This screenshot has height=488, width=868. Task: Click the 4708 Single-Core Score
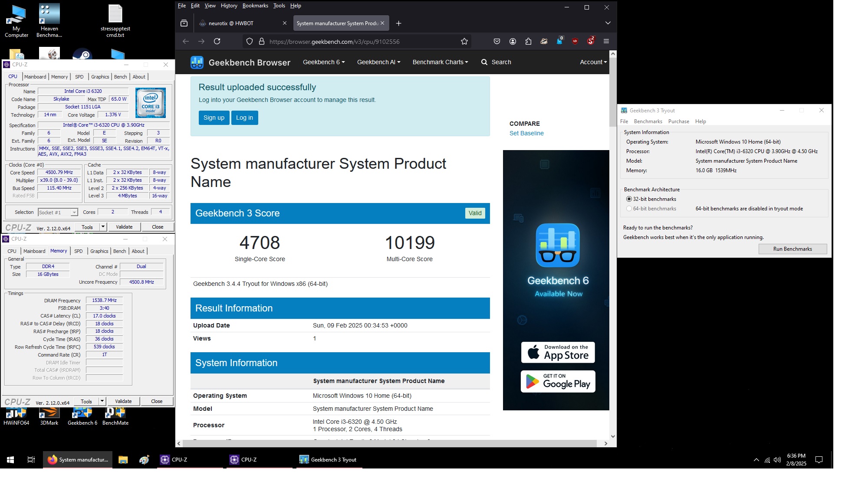click(x=260, y=242)
